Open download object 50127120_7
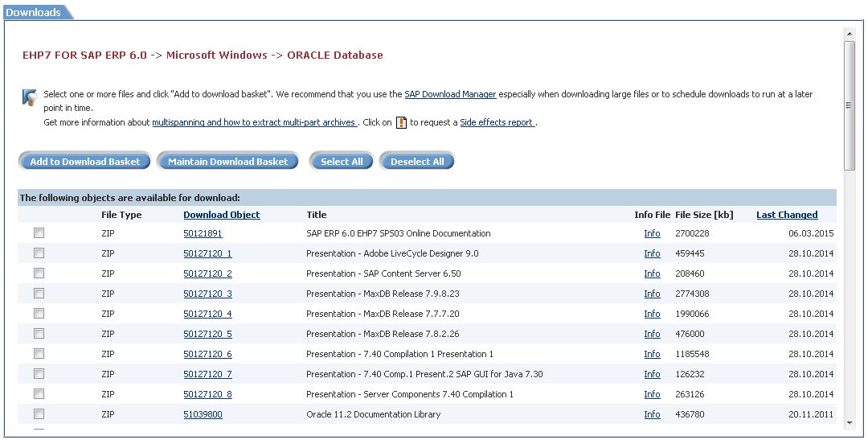This screenshot has width=868, height=440. tap(207, 374)
